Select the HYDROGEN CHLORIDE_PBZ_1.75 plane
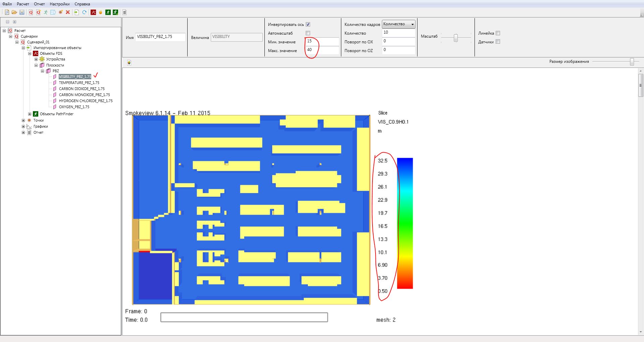Screen dimensions: 644x342 tap(86, 101)
